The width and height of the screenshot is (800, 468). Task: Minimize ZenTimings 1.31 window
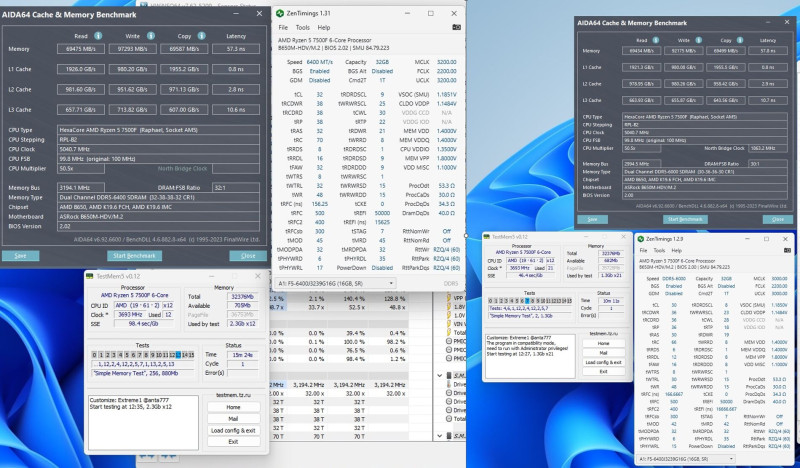pyautogui.click(x=407, y=13)
